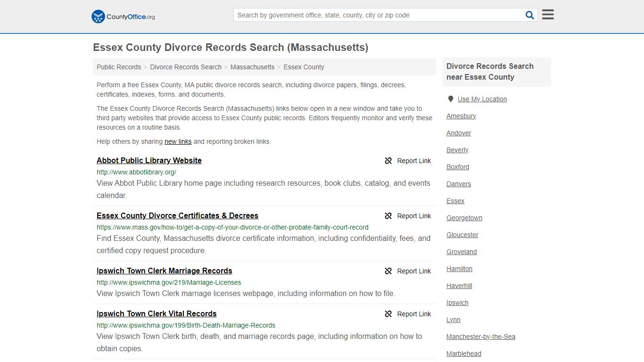This screenshot has width=644, height=362.
Task: Click Use My Location
Action: coord(482,99)
